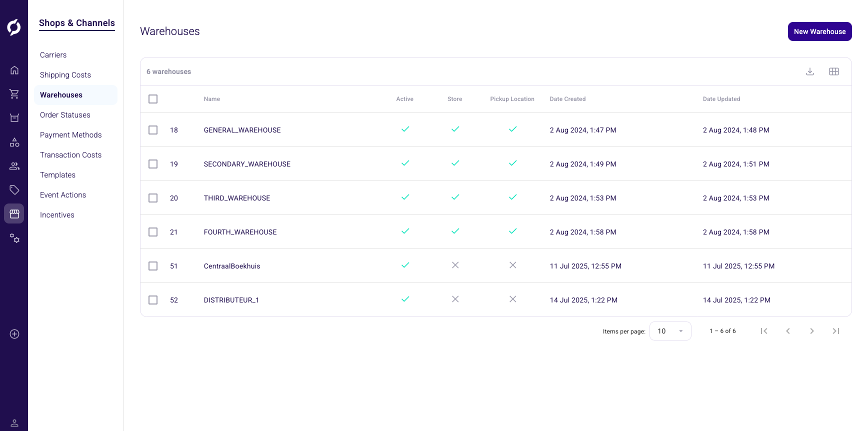Screen dimensions: 868x431
Task: Tick the checkbox for CentraalBoekhuis
Action: [x=153, y=266]
